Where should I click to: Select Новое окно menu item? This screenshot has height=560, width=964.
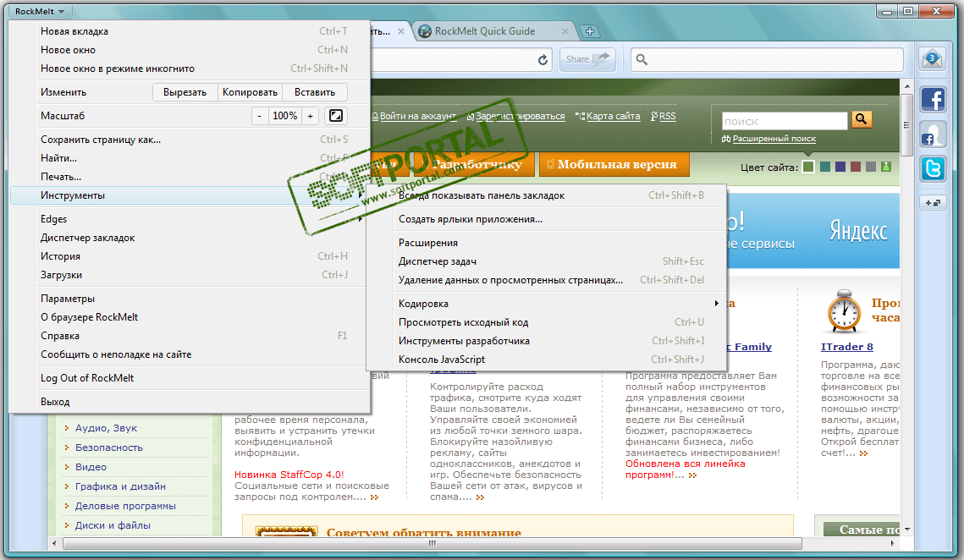point(190,50)
